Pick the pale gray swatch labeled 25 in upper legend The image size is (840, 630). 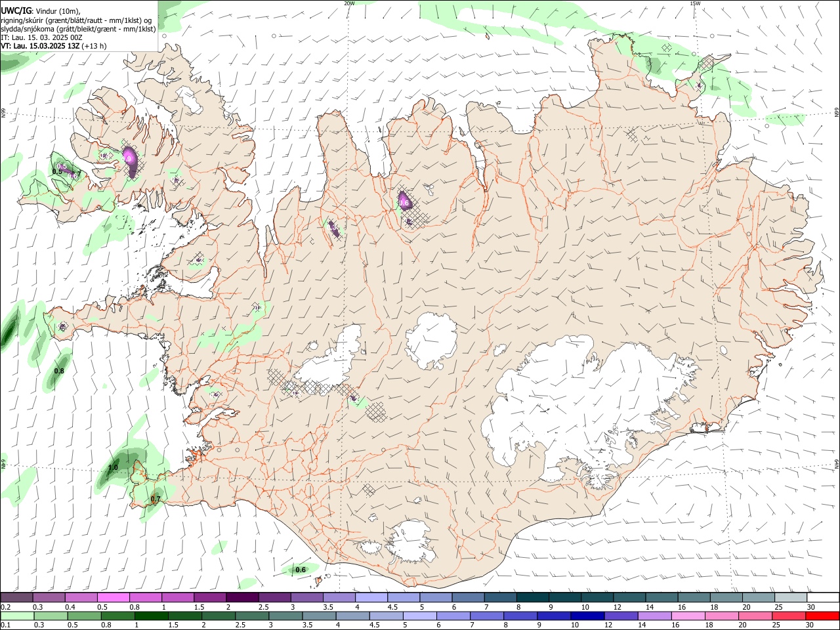coord(791,598)
